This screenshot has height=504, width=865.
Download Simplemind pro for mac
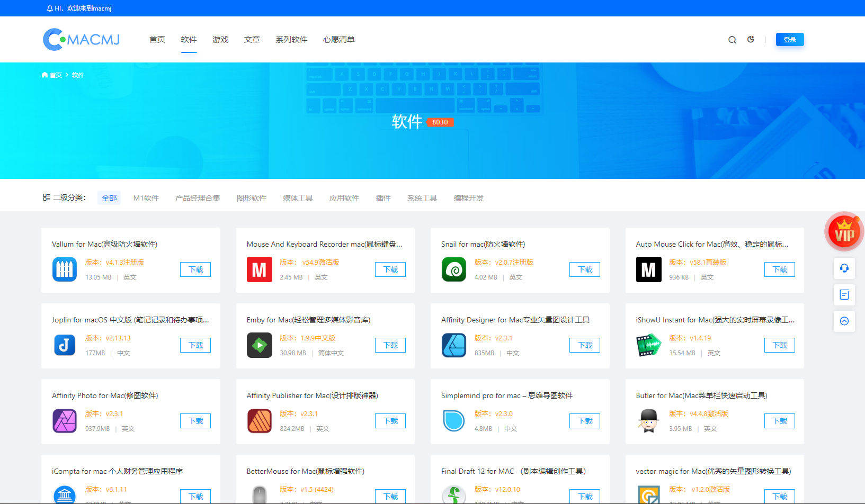click(x=585, y=421)
